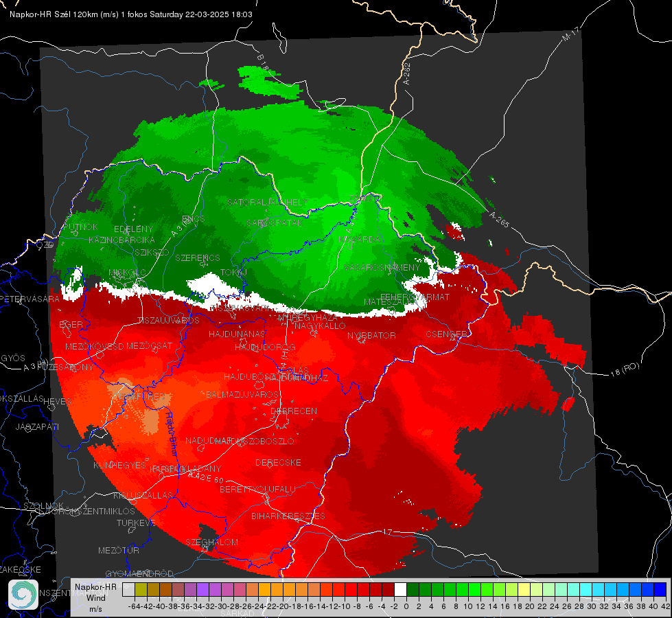Click the PUTNOK town label

point(80,227)
